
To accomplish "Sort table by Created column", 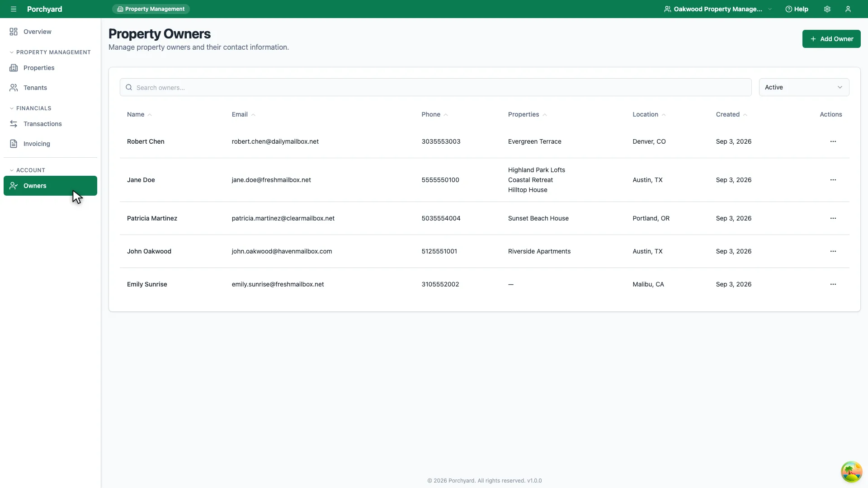I will click(x=731, y=114).
